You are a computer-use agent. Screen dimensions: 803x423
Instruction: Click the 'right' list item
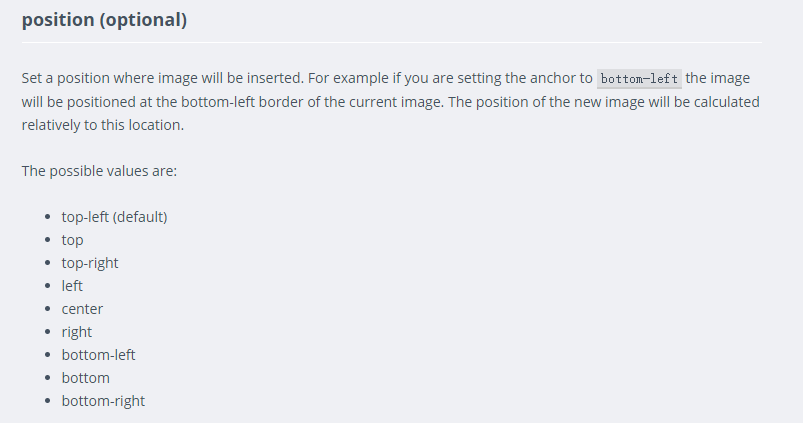[x=76, y=332]
